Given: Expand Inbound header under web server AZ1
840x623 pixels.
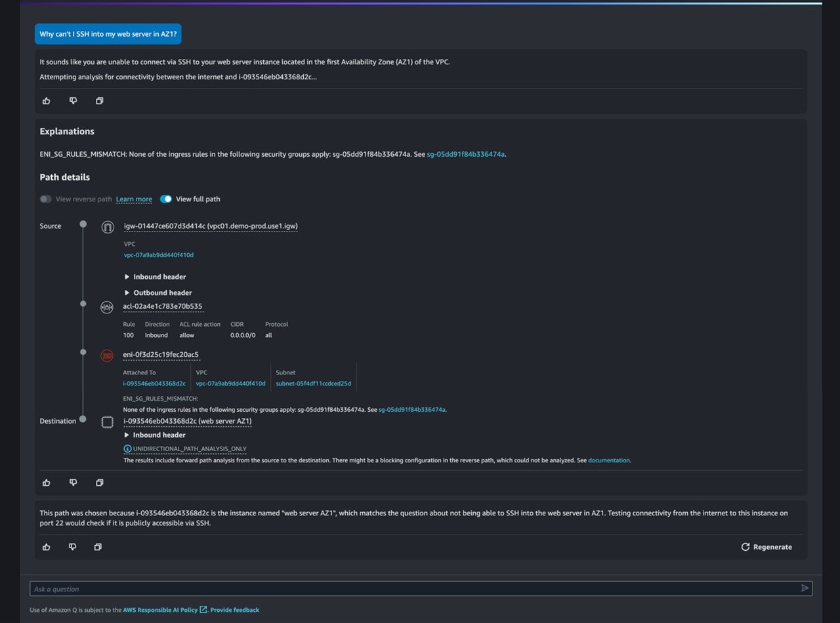Looking at the screenshot, I should point(155,435).
